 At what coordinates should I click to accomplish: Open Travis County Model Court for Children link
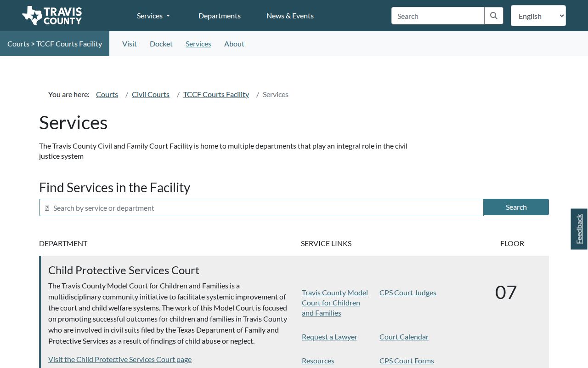pyautogui.click(x=335, y=303)
